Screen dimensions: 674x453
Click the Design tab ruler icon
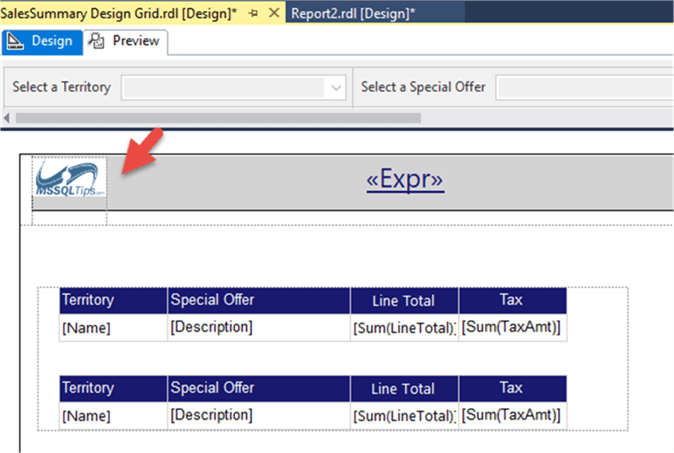[15, 41]
